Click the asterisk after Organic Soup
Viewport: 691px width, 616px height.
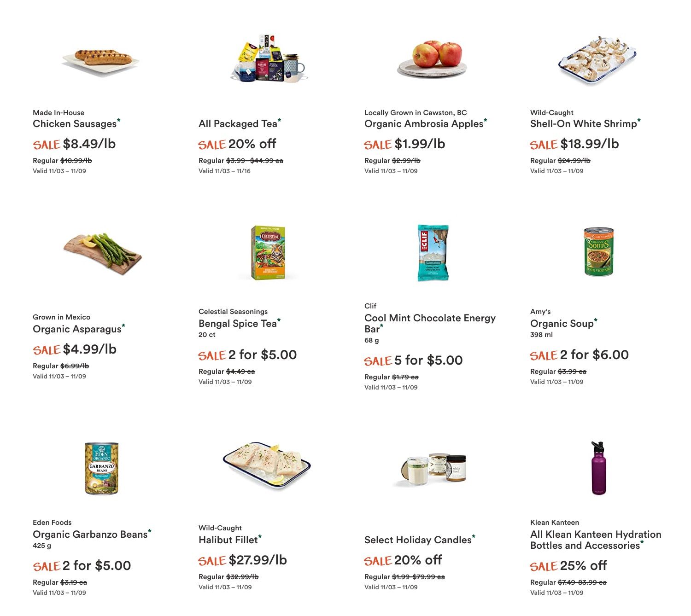[596, 320]
